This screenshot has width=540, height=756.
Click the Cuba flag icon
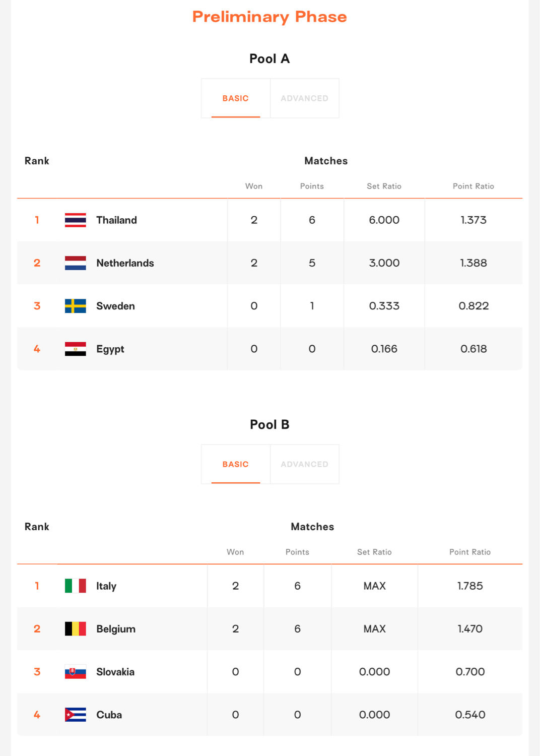click(76, 715)
